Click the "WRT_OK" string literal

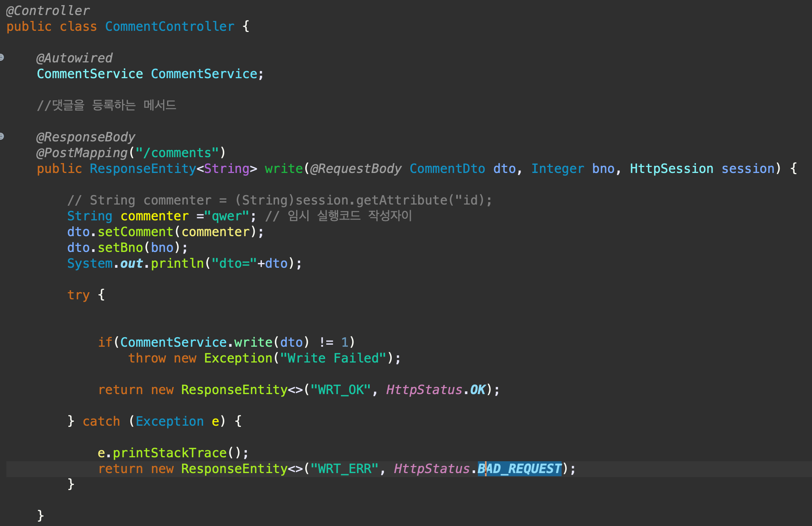pos(340,390)
